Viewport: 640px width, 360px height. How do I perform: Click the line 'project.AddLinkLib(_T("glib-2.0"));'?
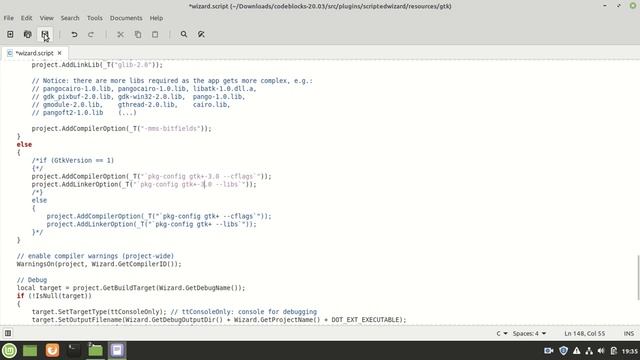tap(97, 65)
